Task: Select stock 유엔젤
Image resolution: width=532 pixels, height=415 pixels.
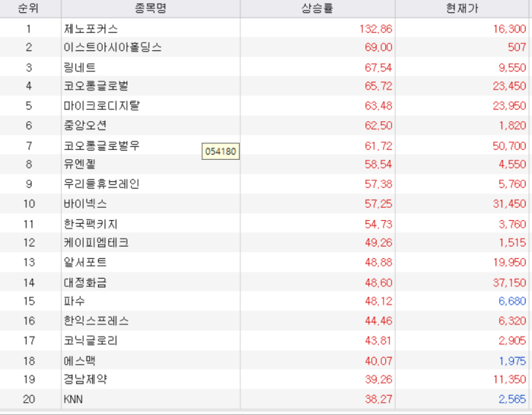Action: (79, 164)
